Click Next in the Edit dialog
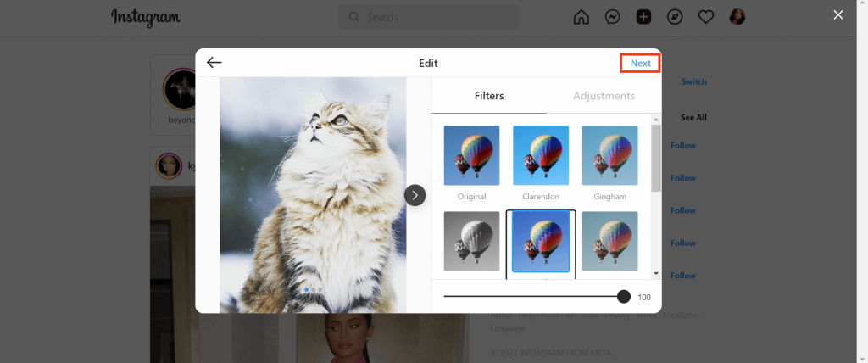868x363 pixels. 641,63
